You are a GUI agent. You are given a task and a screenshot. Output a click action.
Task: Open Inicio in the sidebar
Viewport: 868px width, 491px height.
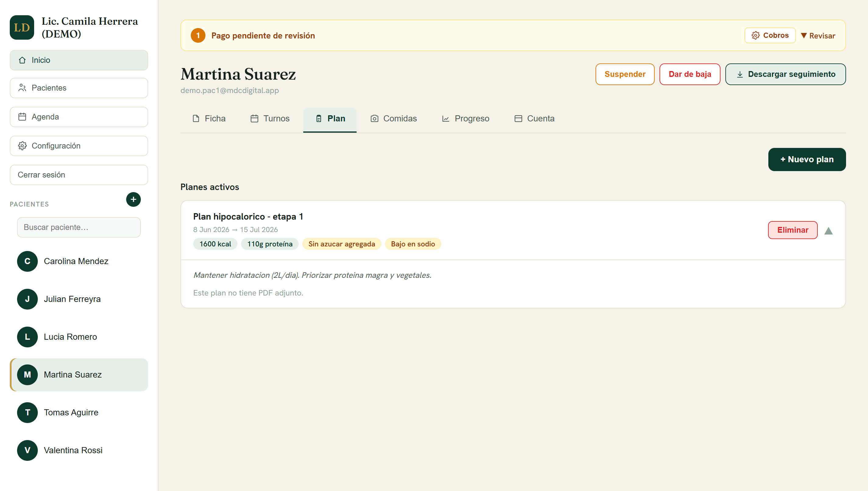point(79,60)
